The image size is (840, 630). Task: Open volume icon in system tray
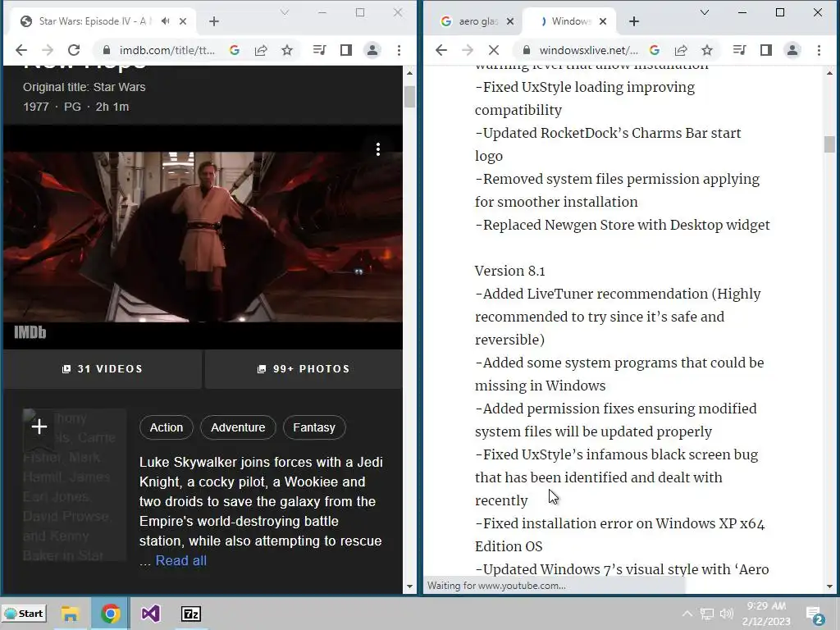point(727,614)
